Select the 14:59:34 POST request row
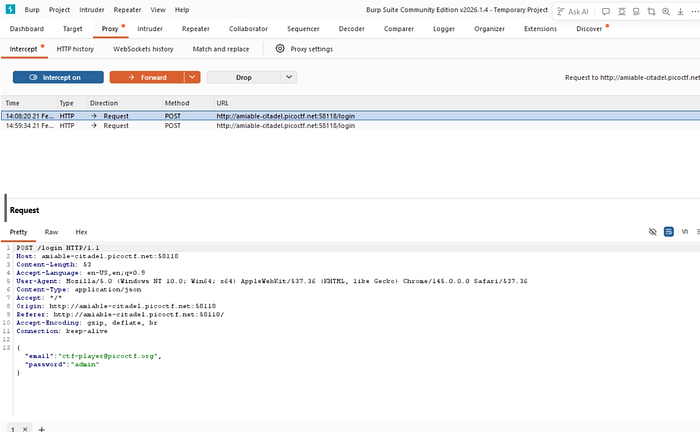Image resolution: width=700 pixels, height=432 pixels. [x=350, y=126]
